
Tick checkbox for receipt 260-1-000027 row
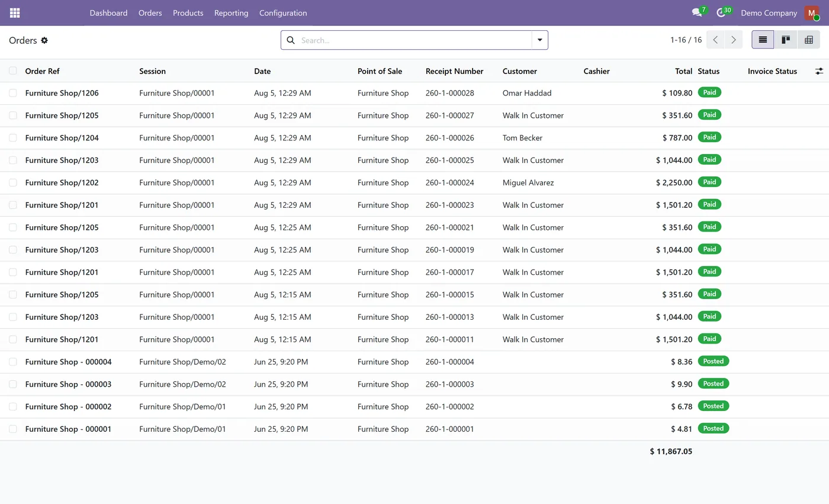[x=13, y=115]
